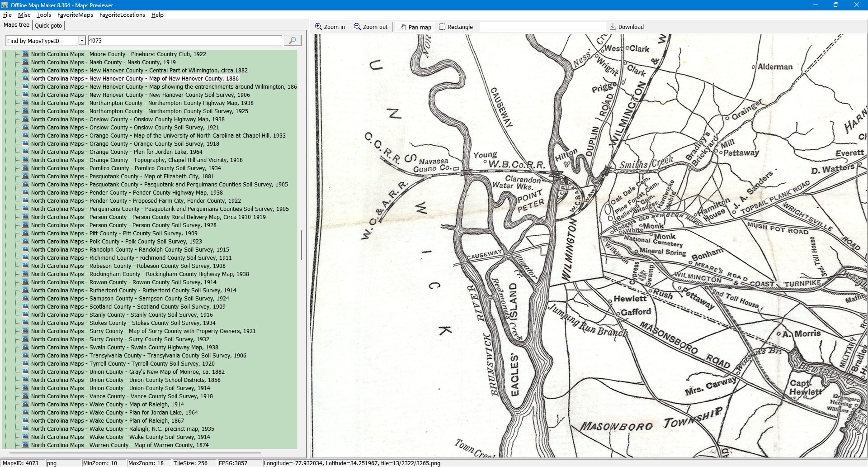Open the File menu
The width and height of the screenshot is (868, 467).
(x=7, y=15)
